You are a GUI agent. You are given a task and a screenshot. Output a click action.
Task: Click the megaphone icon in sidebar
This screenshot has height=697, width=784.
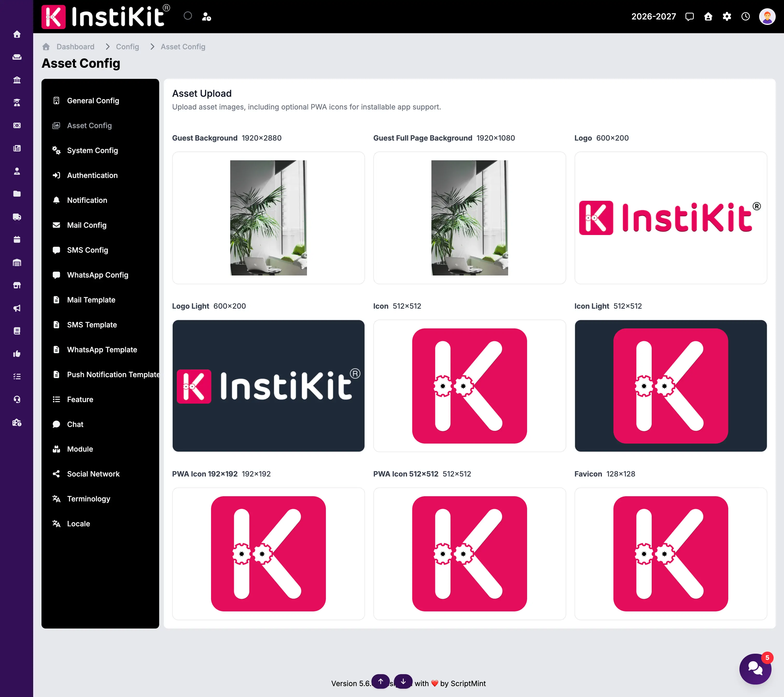[x=17, y=308]
